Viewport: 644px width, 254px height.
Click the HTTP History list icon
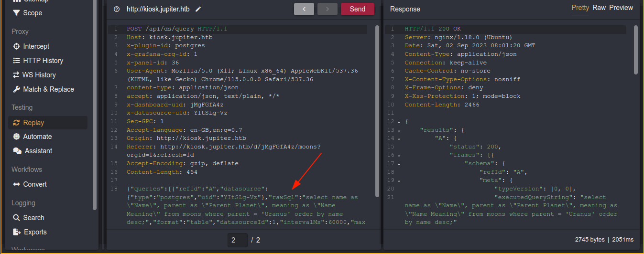click(17, 61)
